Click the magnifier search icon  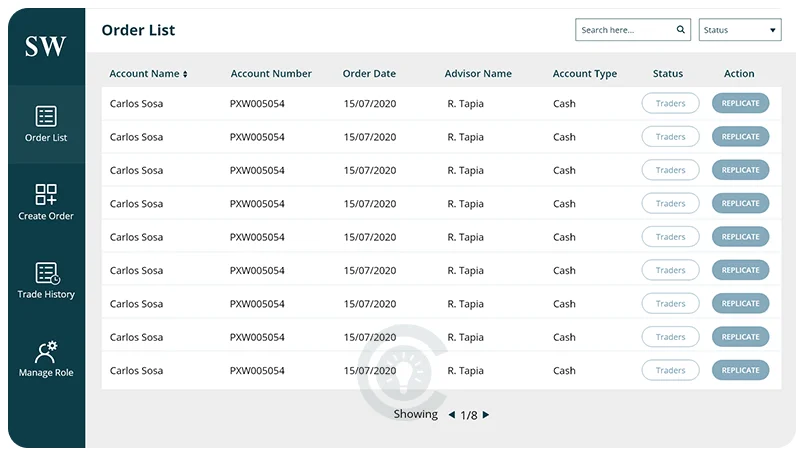(680, 29)
